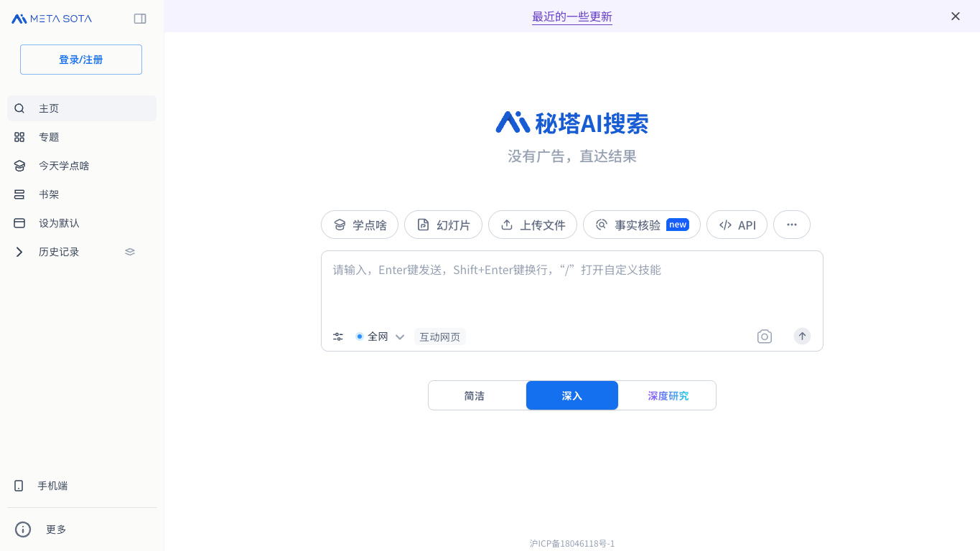Select the 深度研究 mode
980x551 pixels.
[668, 395]
